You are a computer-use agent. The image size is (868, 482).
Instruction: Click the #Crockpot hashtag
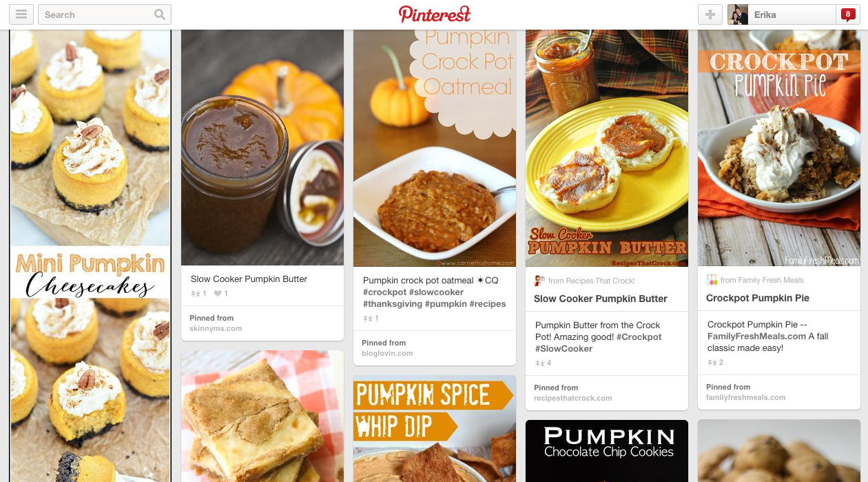(639, 337)
